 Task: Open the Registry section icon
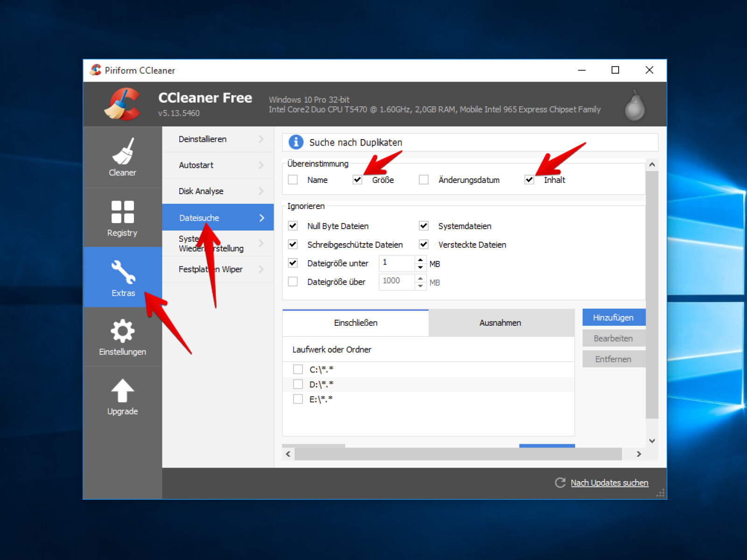123,212
